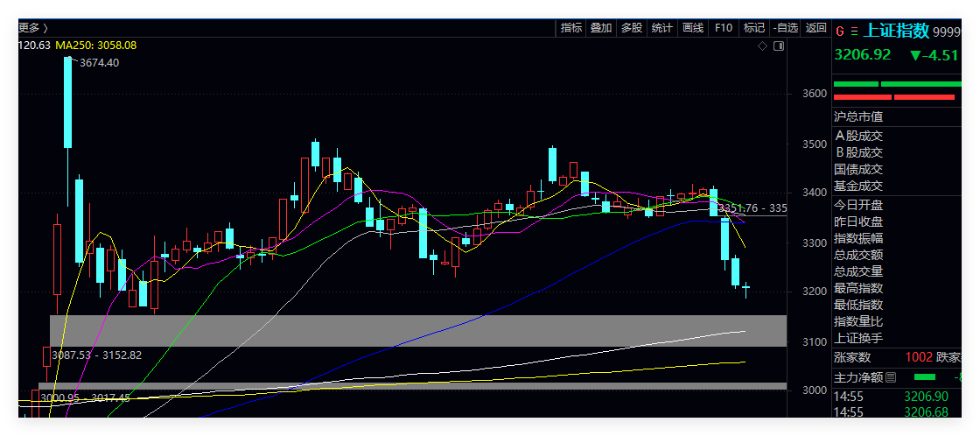The height and width of the screenshot is (436, 980).
Task: Remove from watchlist using -自选
Action: 785,28
